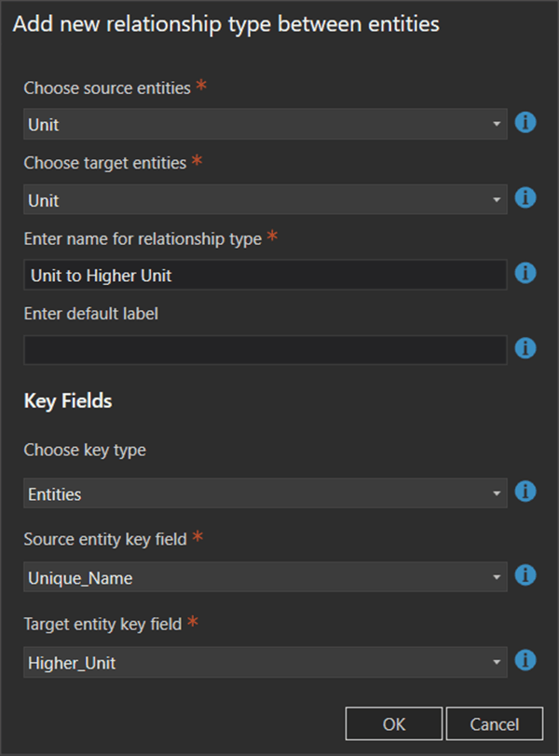Click the Key Fields section heading
This screenshot has width=559, height=756.
tap(67, 400)
